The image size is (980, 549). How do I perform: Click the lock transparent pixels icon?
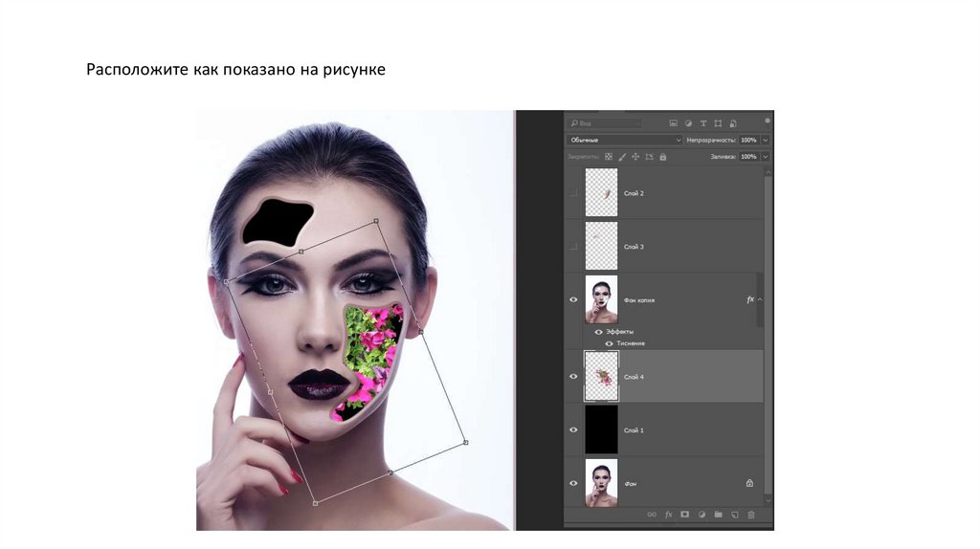point(608,156)
